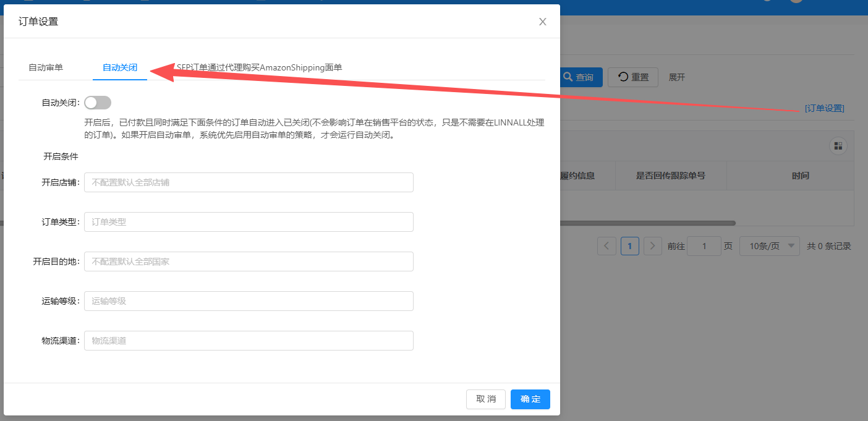Screen dimensions: 868x421
Task: Expand the 运输等级 dropdown
Action: [249, 301]
